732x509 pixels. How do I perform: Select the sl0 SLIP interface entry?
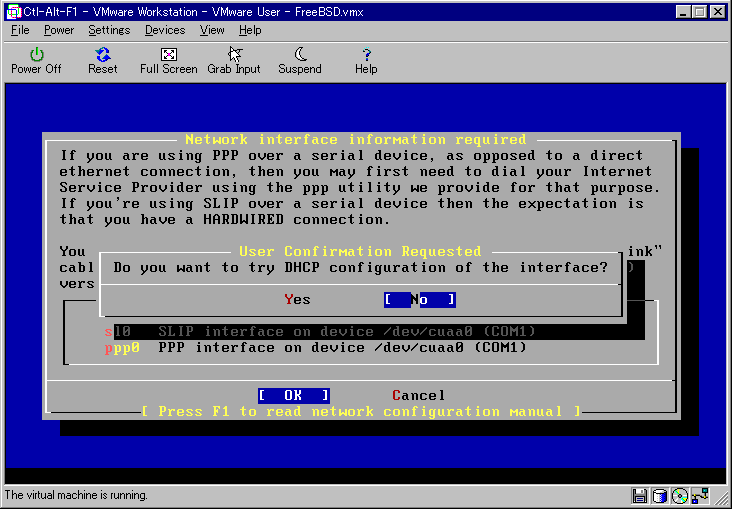point(320,332)
